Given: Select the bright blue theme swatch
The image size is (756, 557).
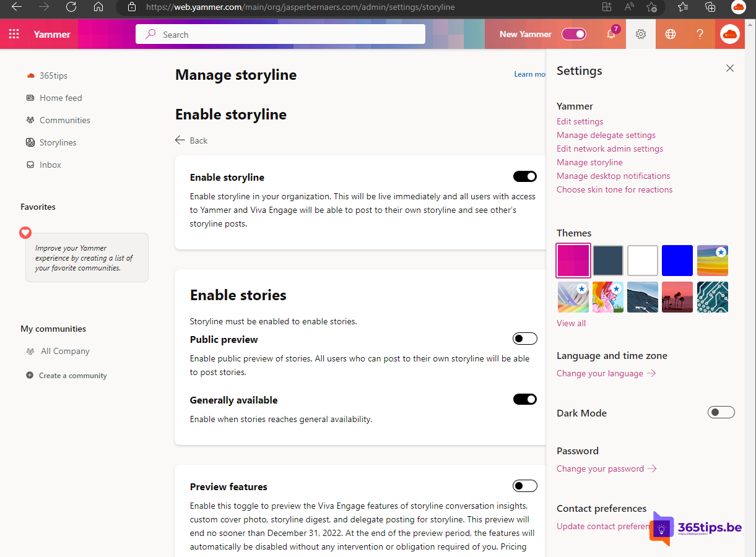Looking at the screenshot, I should [x=677, y=260].
